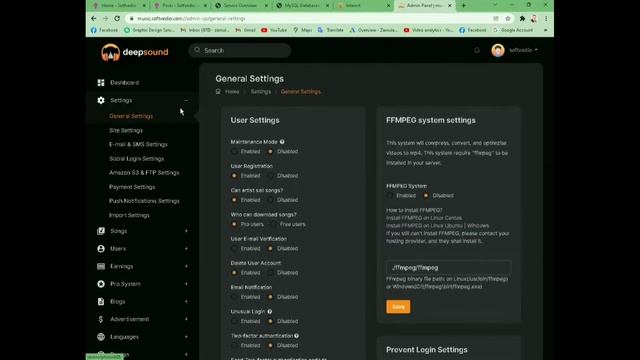Click the Search input field
Viewport: 640px width, 360px height.
tap(240, 50)
